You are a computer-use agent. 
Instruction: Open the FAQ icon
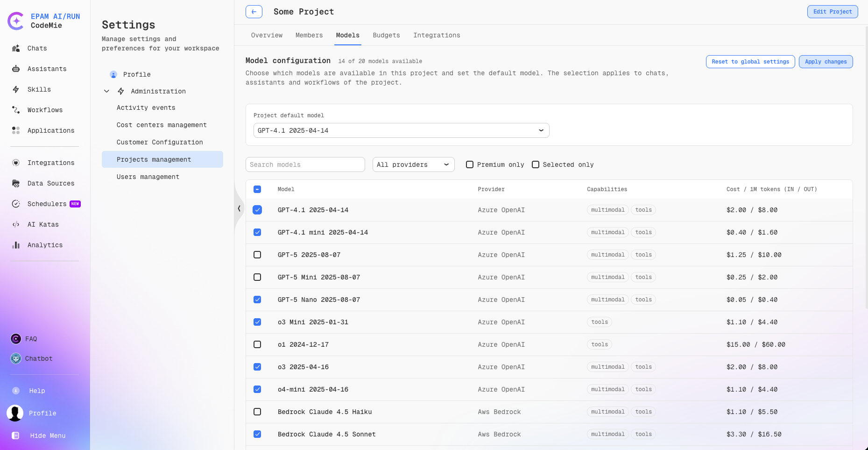[x=16, y=339]
